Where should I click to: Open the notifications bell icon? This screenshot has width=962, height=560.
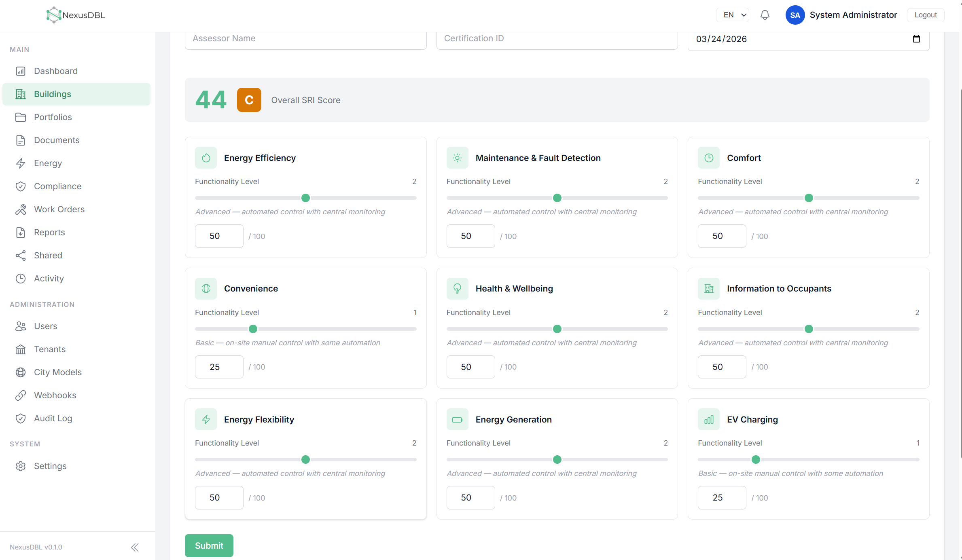[x=765, y=15]
